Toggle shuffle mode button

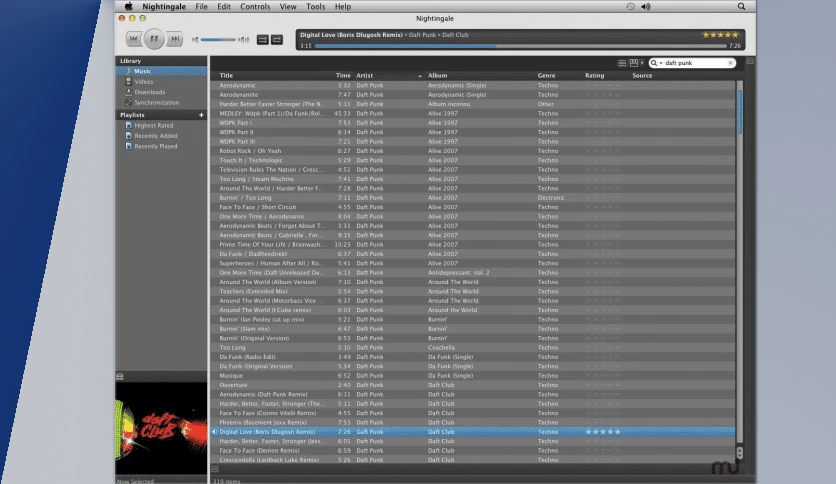pos(263,39)
